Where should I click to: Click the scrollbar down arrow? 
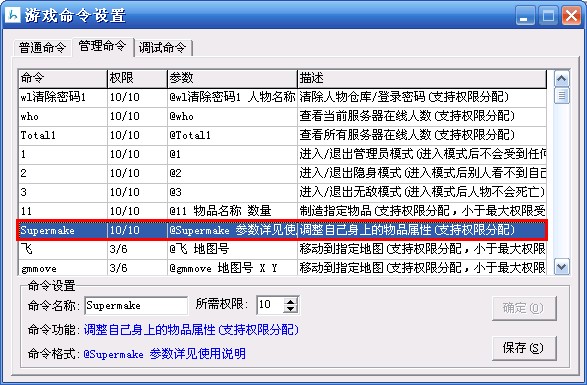[562, 267]
